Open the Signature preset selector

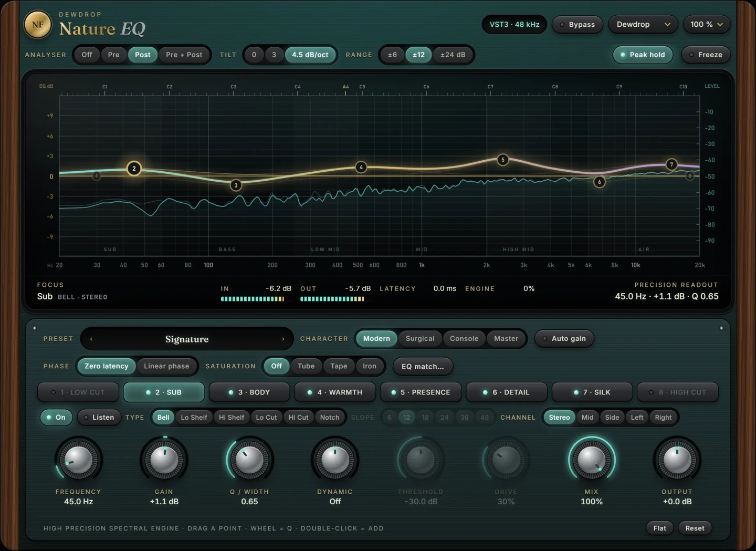187,339
